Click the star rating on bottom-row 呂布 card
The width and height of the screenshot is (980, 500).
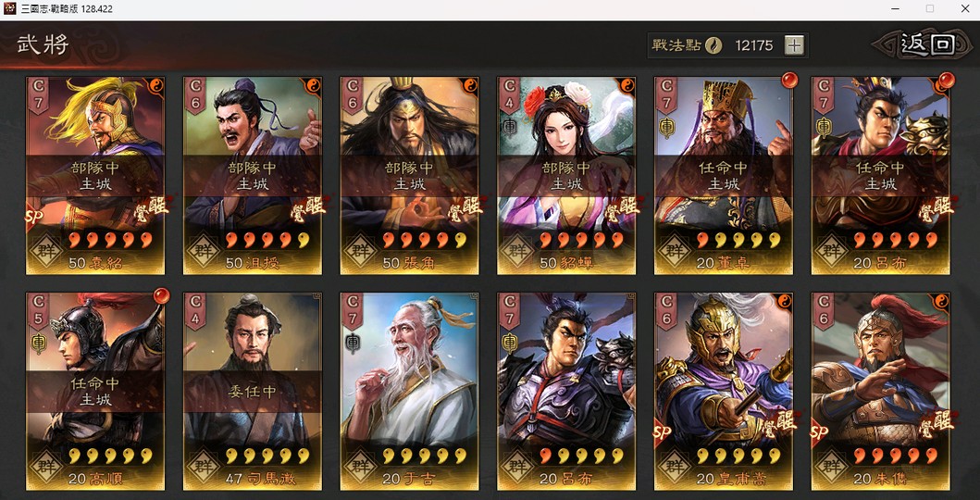(581, 456)
